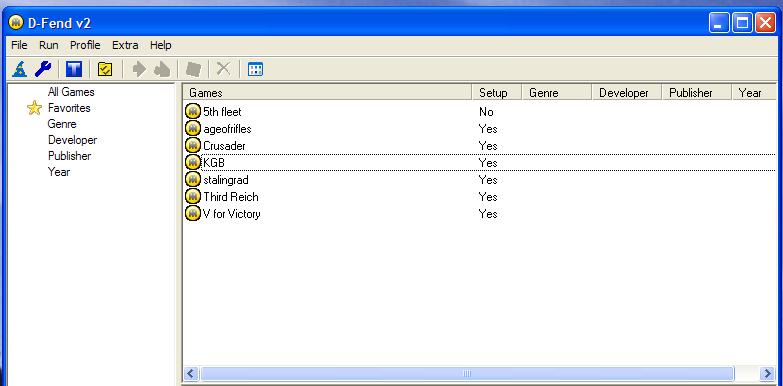
Task: Select the ageofrifles game name
Action: (227, 129)
